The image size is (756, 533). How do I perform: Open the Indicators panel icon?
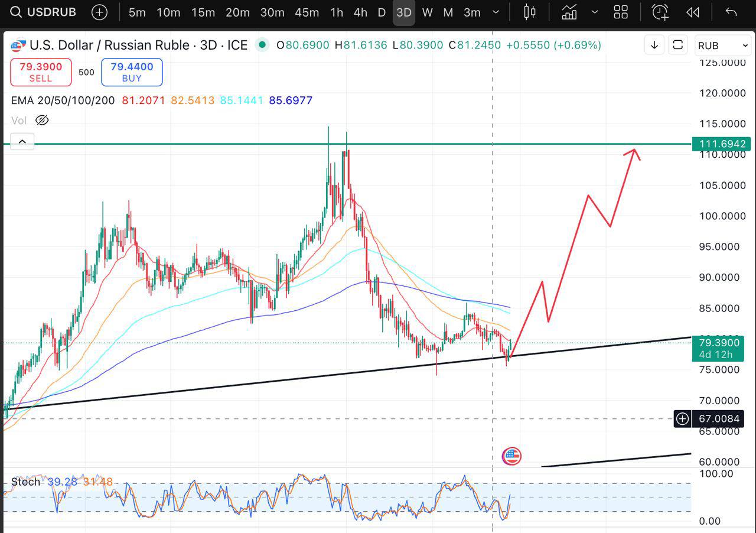pos(569,12)
